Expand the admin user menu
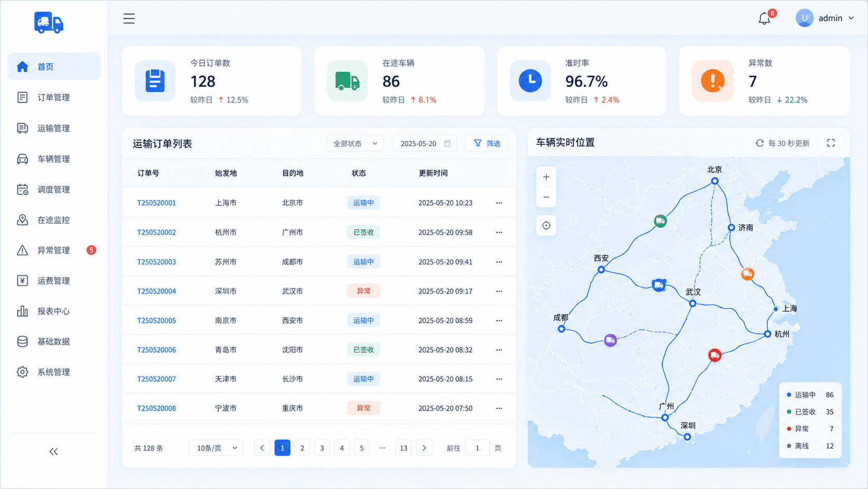Screen dimensions: 868x489 pos(825,18)
